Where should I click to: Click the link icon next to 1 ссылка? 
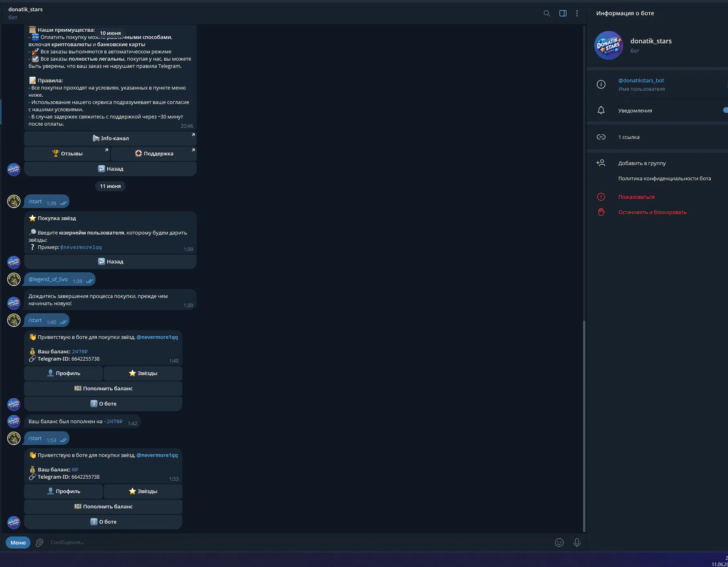pos(601,137)
